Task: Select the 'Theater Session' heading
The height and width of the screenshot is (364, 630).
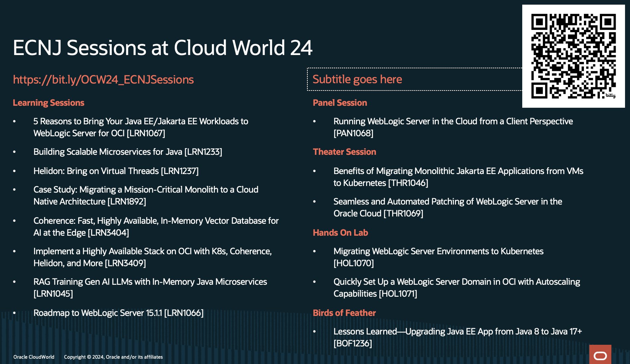Action: 345,152
